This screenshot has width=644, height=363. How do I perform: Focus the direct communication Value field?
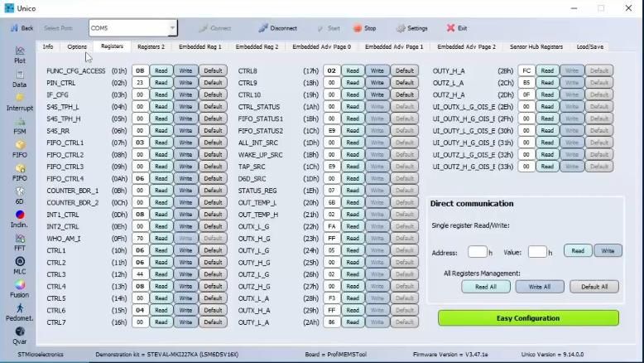tap(537, 252)
